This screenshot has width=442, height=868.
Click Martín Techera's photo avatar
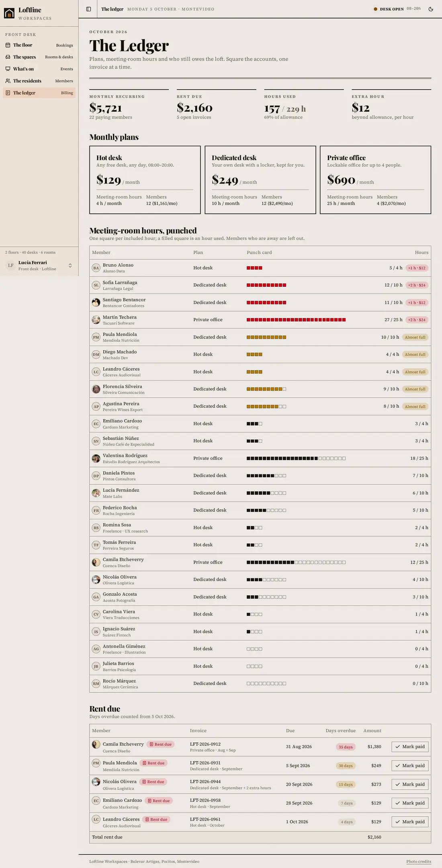[96, 320]
